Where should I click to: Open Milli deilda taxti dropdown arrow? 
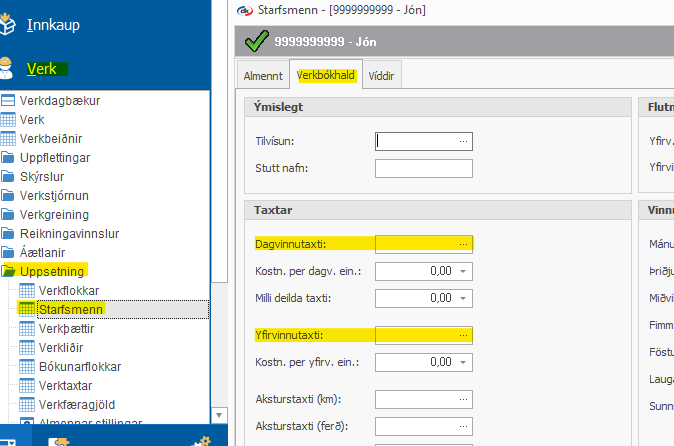coord(464,298)
